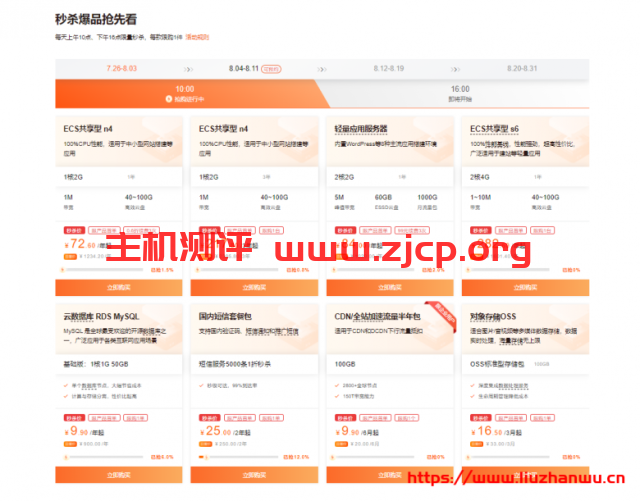This screenshot has width=640, height=501.
Task: Click the 短信服务5000条1折秒杀 row
Action: [x=235, y=364]
